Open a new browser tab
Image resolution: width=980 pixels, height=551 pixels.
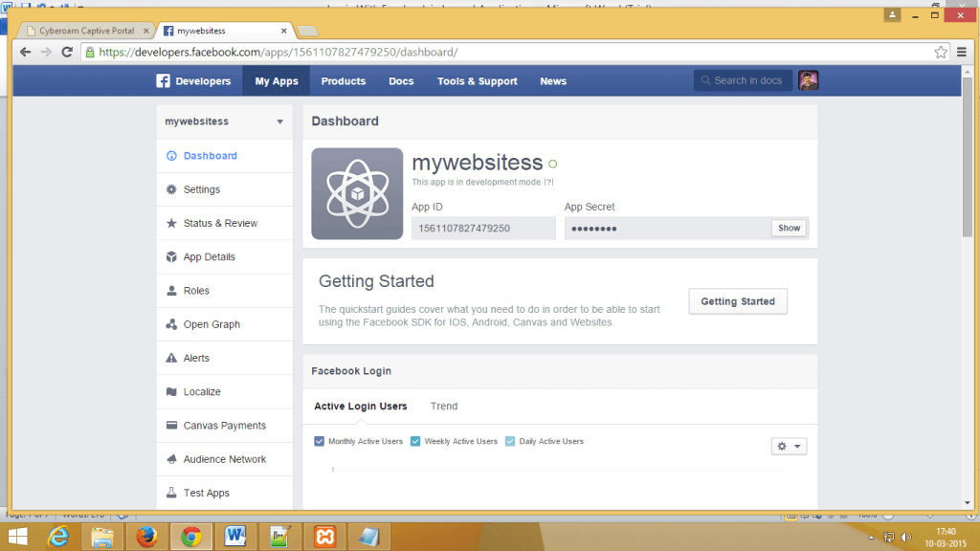(307, 31)
